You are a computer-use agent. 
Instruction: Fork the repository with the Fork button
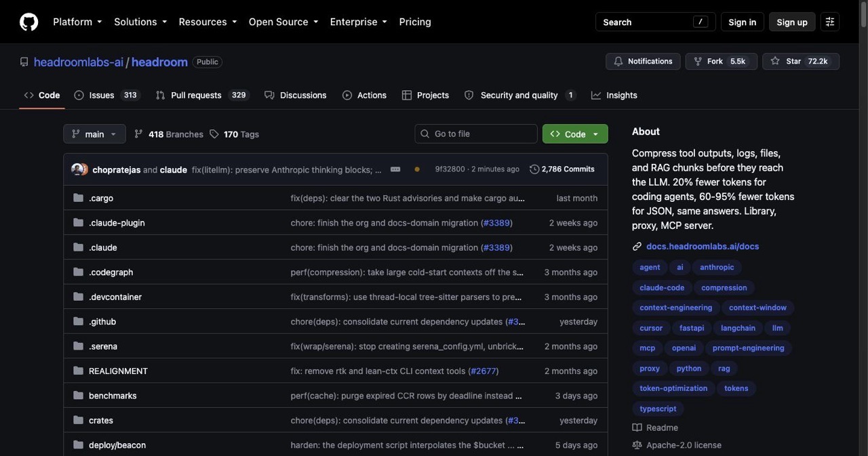pos(721,61)
